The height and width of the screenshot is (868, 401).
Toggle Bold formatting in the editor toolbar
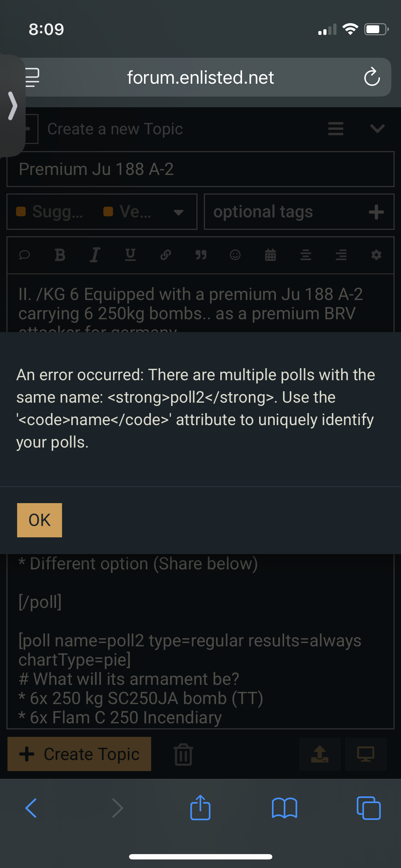point(60,255)
